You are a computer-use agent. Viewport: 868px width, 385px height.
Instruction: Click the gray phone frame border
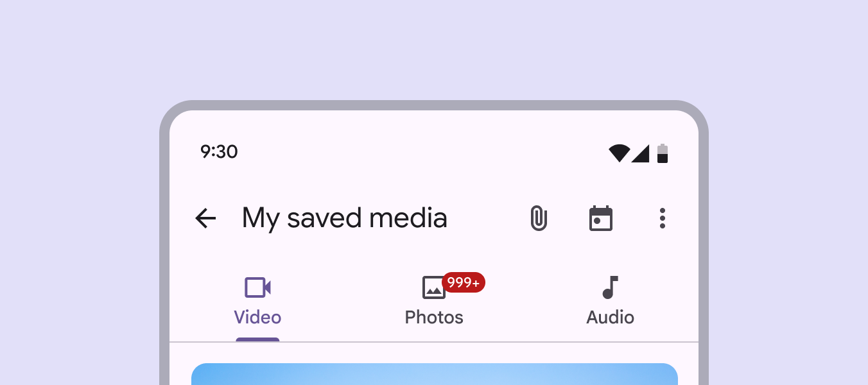click(164, 257)
